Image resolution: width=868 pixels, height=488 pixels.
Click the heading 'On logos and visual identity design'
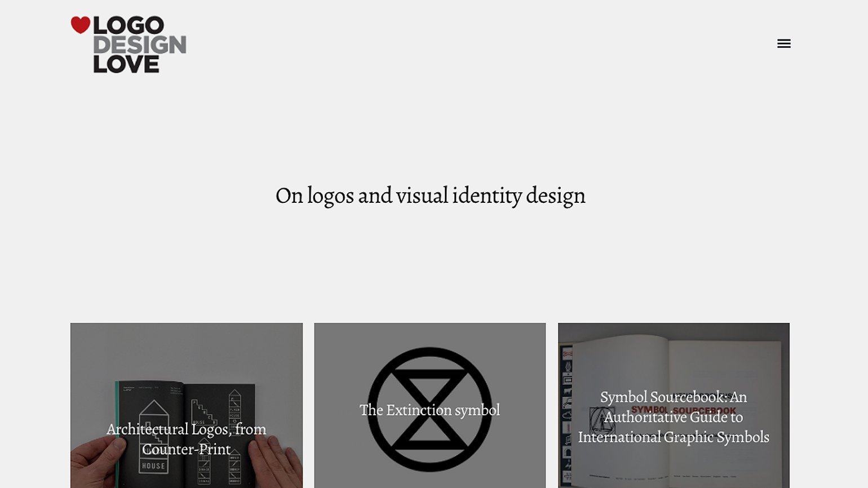pos(431,196)
